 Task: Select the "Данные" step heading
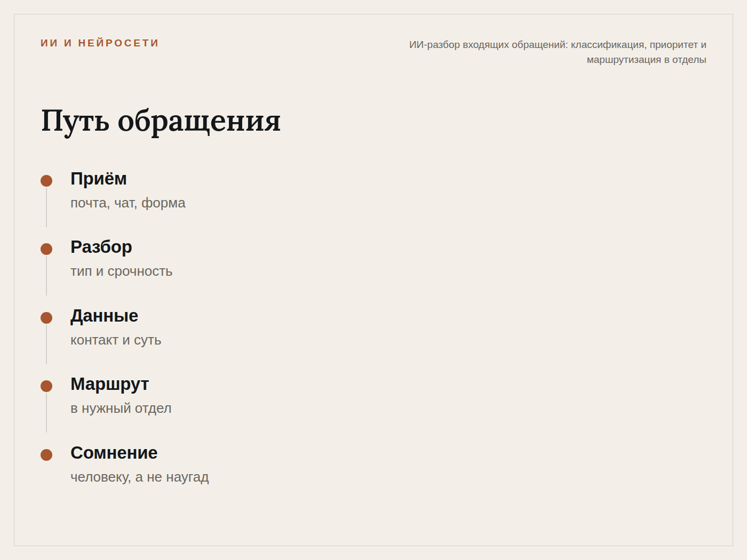tap(105, 316)
